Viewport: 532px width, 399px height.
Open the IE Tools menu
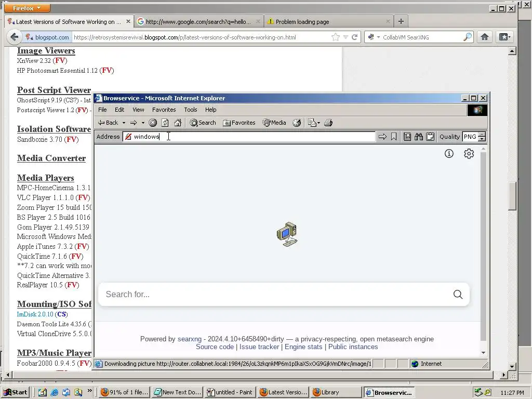click(x=190, y=110)
